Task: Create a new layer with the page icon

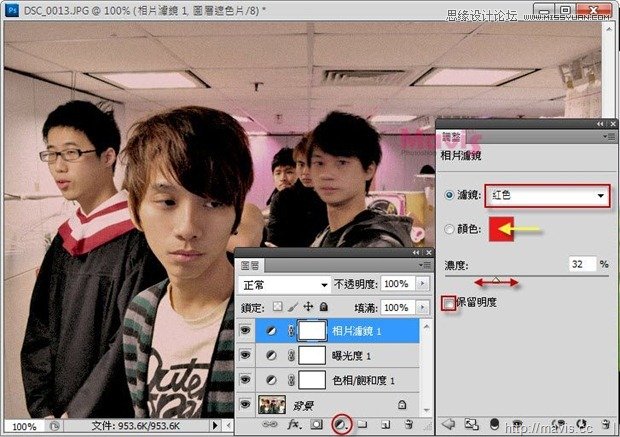Action: click(x=386, y=425)
